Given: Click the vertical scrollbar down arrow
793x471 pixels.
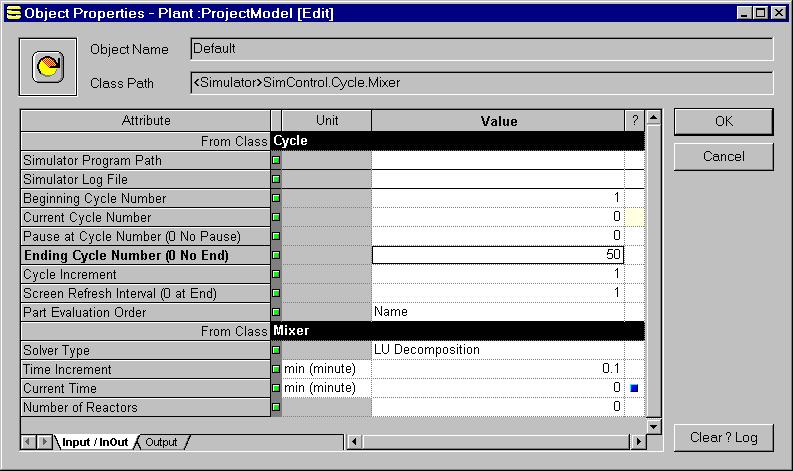Looking at the screenshot, I should click(x=653, y=427).
